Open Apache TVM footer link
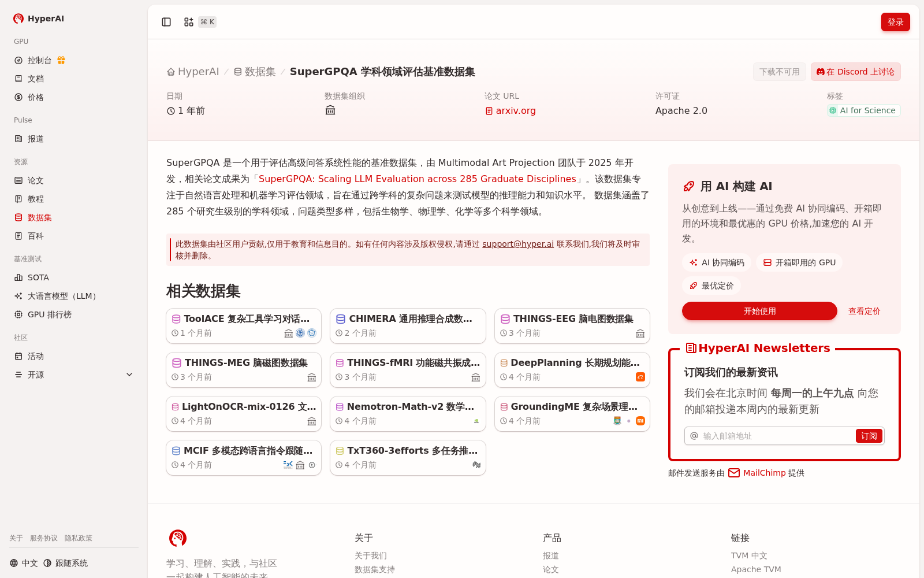924x578 pixels. point(756,569)
